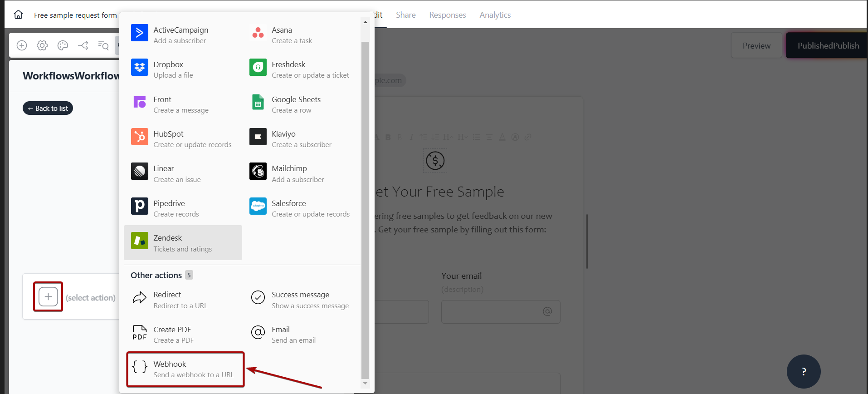Go back using Back to list button
Image resolution: width=868 pixels, height=394 pixels.
click(x=48, y=108)
